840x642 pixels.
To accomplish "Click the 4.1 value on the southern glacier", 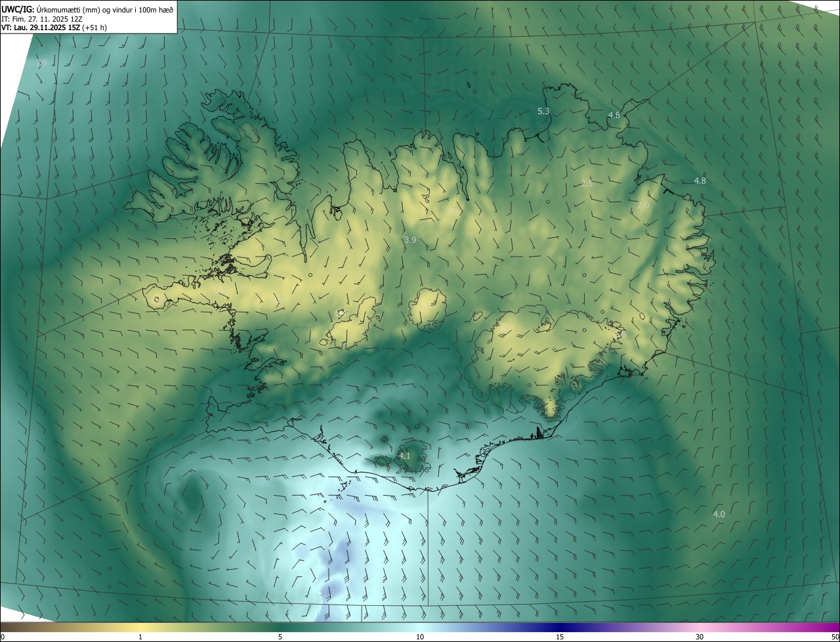I will click(x=404, y=456).
